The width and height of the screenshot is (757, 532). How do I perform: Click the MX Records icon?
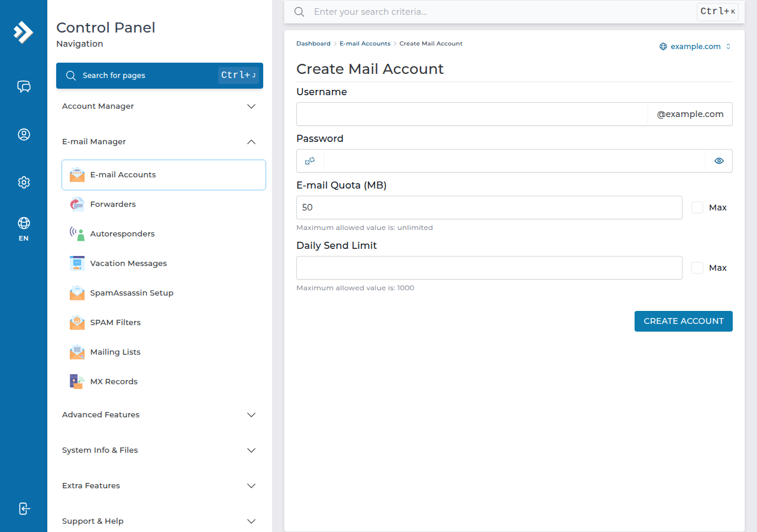[77, 381]
